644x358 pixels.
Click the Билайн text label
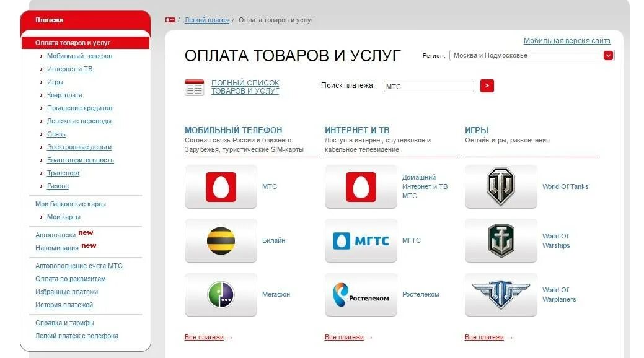coord(273,240)
